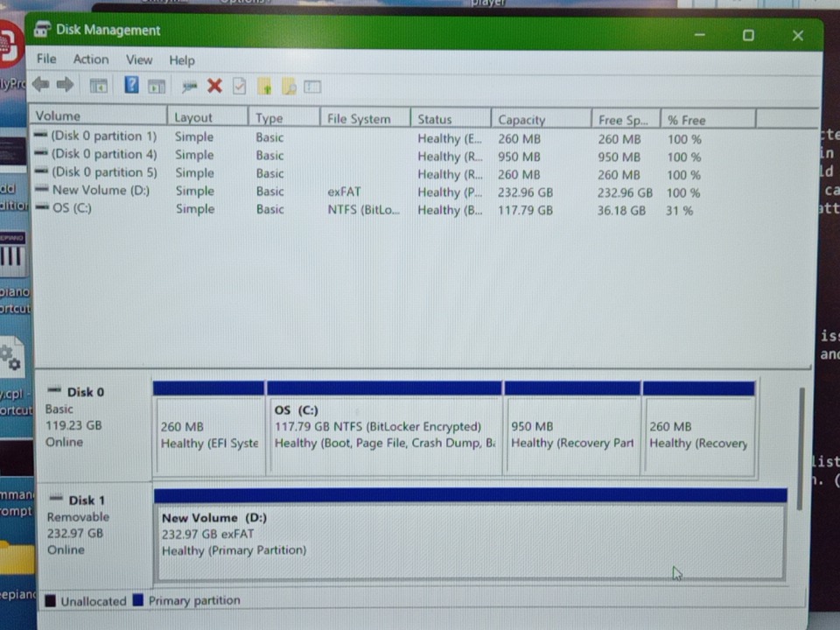Click the Disk 0 drive icon
Screen dimensions: 840x630
click(54, 390)
